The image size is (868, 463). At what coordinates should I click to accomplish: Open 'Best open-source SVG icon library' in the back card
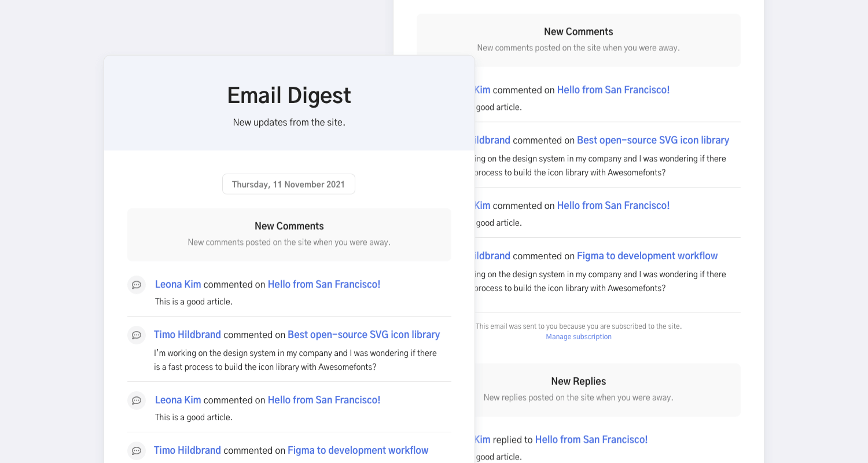(653, 140)
